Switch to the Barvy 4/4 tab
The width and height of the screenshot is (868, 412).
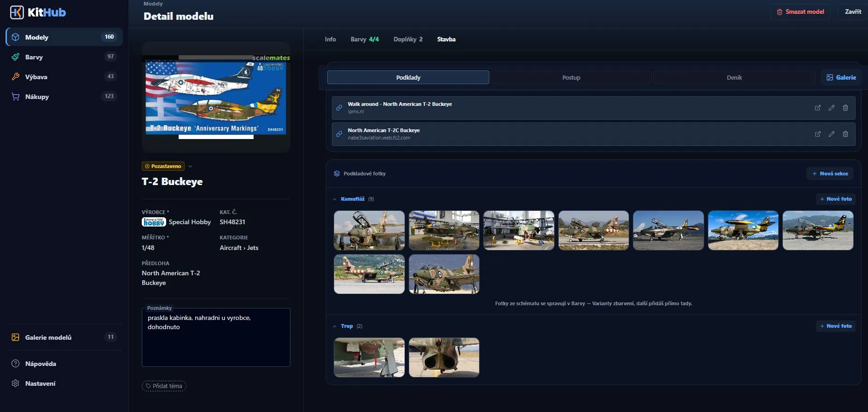click(365, 39)
